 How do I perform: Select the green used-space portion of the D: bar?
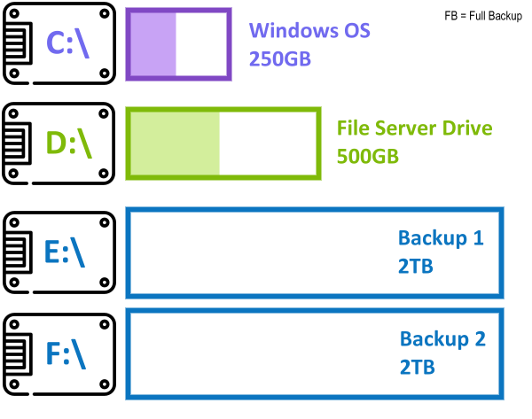(x=176, y=142)
